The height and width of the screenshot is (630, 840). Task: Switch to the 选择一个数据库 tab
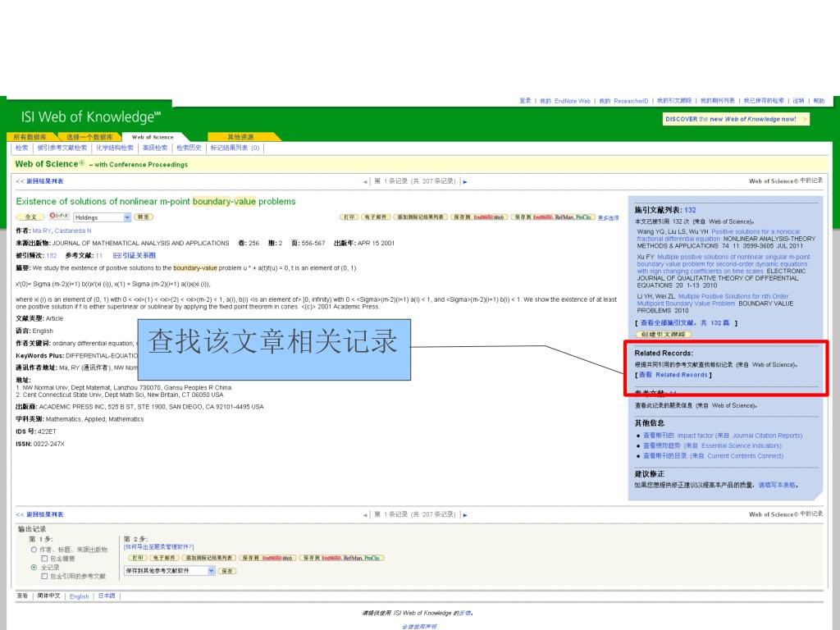pos(89,137)
